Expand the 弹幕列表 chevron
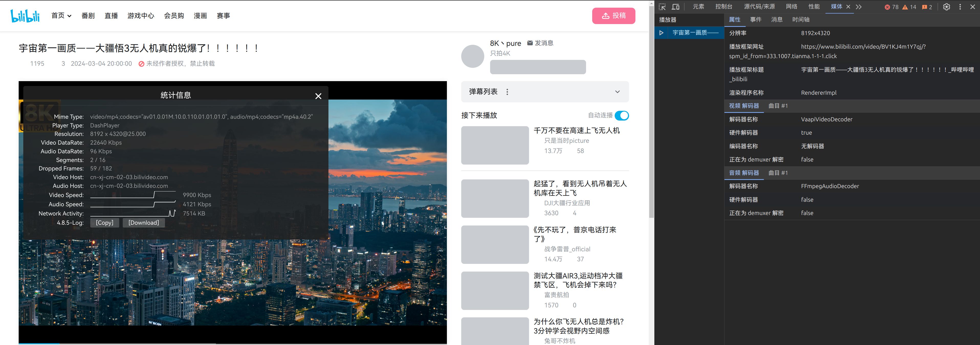This screenshot has height=345, width=980. coord(618,92)
